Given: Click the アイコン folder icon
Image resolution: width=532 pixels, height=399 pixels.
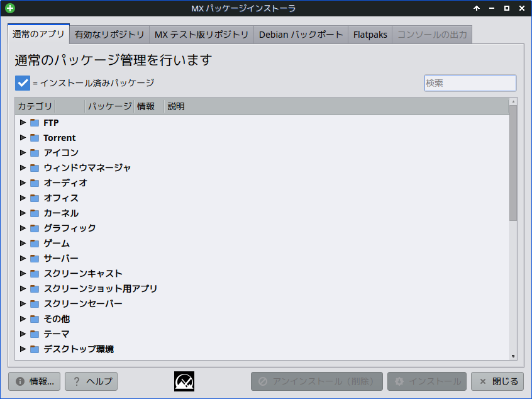Looking at the screenshot, I should [35, 153].
